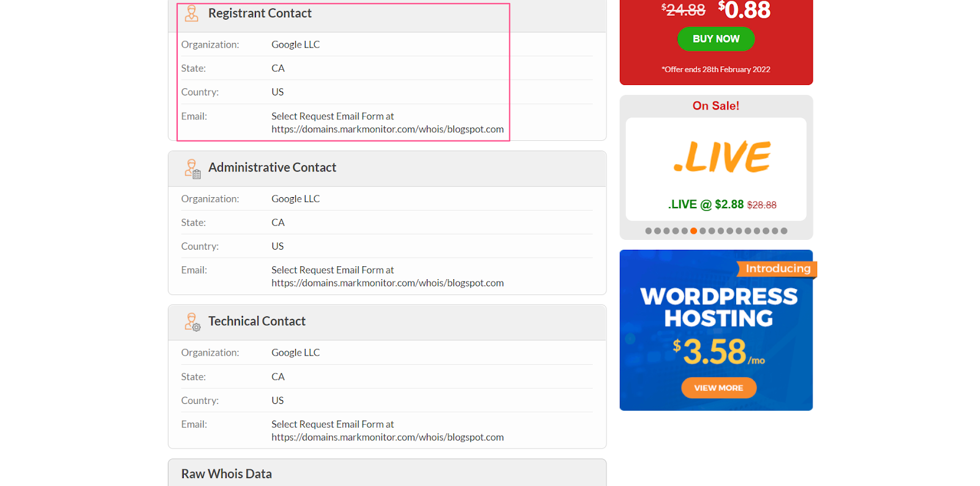Viewport: 980px width, 486px height.
Task: Click the .LIVE @ $2.88 price text
Action: pos(706,204)
